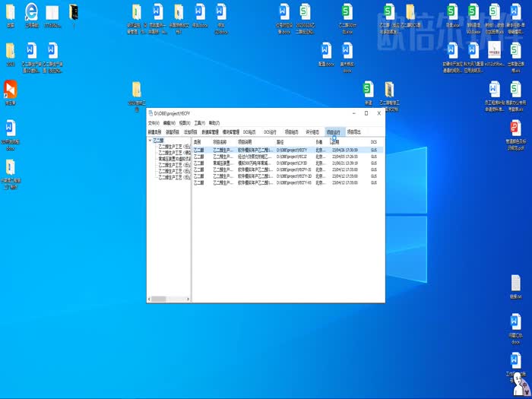Click the DCS运行 toolbar button

(270, 131)
